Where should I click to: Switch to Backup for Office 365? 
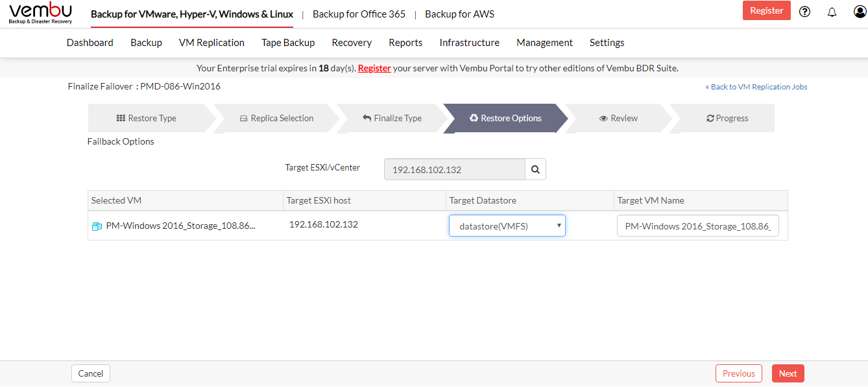coord(359,14)
